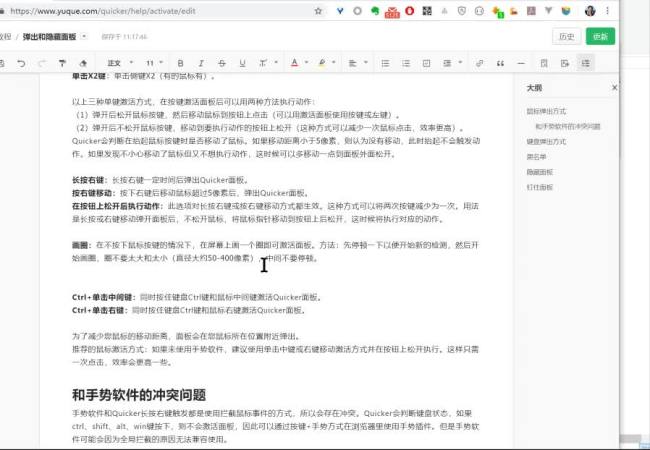Toggle italic formatting
The width and height of the screenshot is (650, 450).
tap(201, 63)
